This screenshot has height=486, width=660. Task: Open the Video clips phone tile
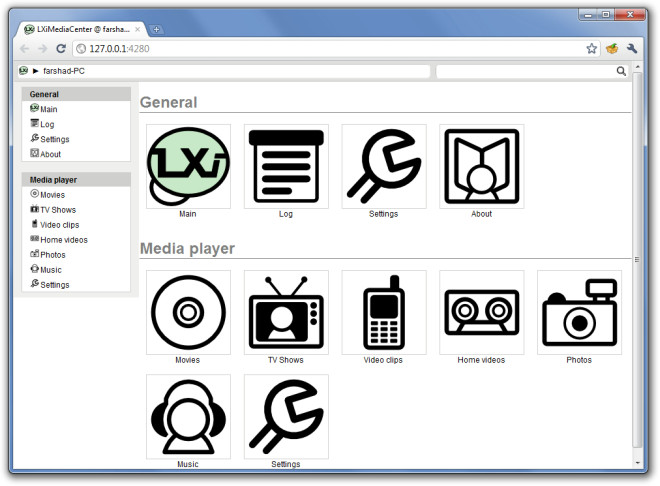(x=384, y=312)
